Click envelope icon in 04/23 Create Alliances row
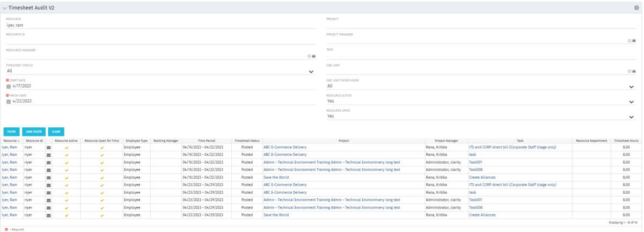Viewport: 644px width, 232px height. click(49, 214)
